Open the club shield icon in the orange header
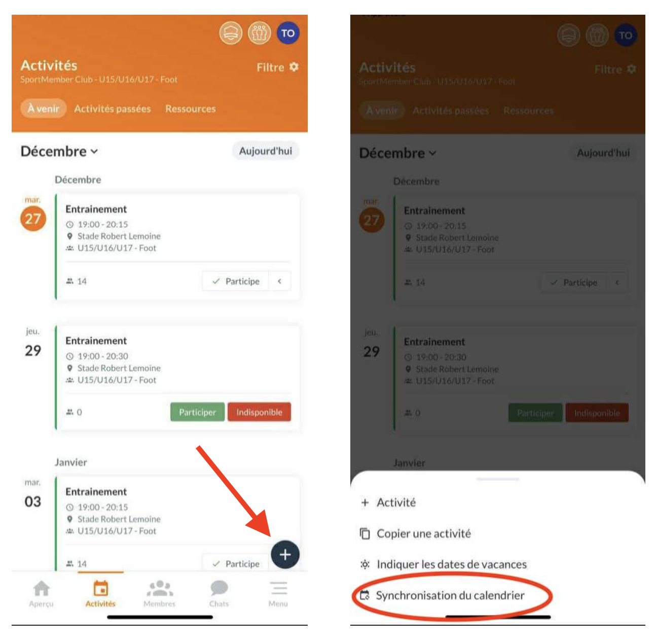656x644 pixels. [231, 33]
